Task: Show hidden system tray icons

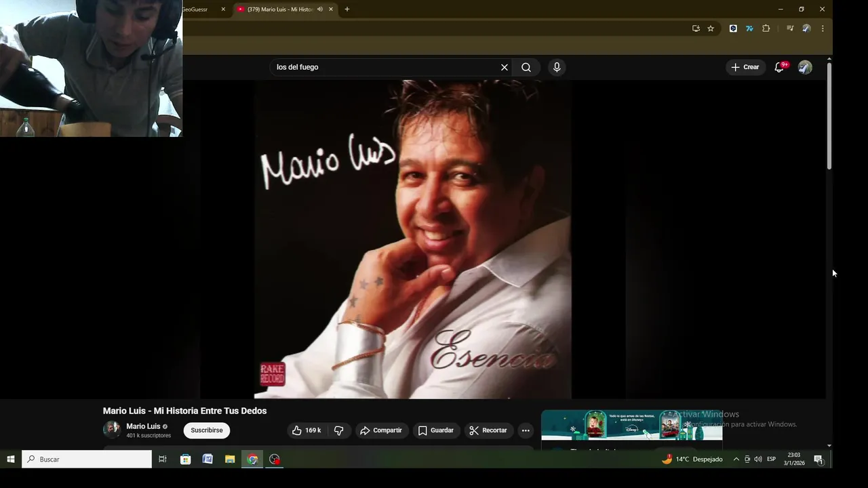Action: coord(736,459)
